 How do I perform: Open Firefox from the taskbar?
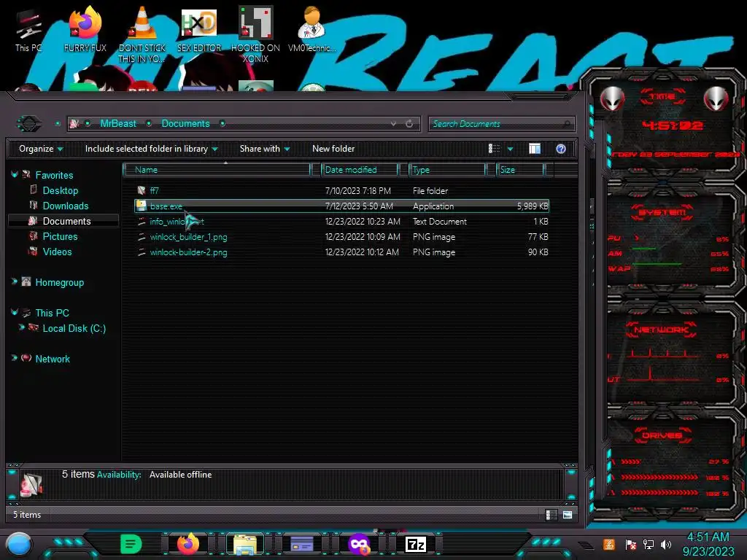click(188, 543)
